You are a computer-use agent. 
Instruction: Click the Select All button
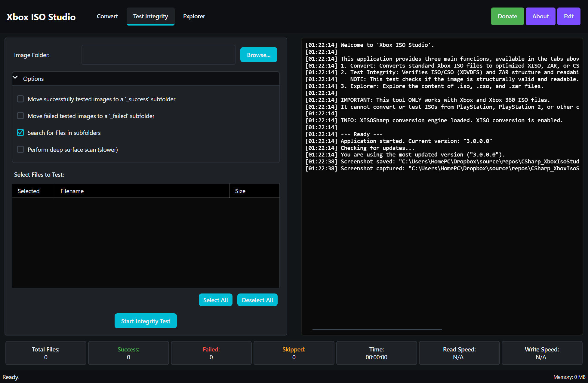point(216,300)
